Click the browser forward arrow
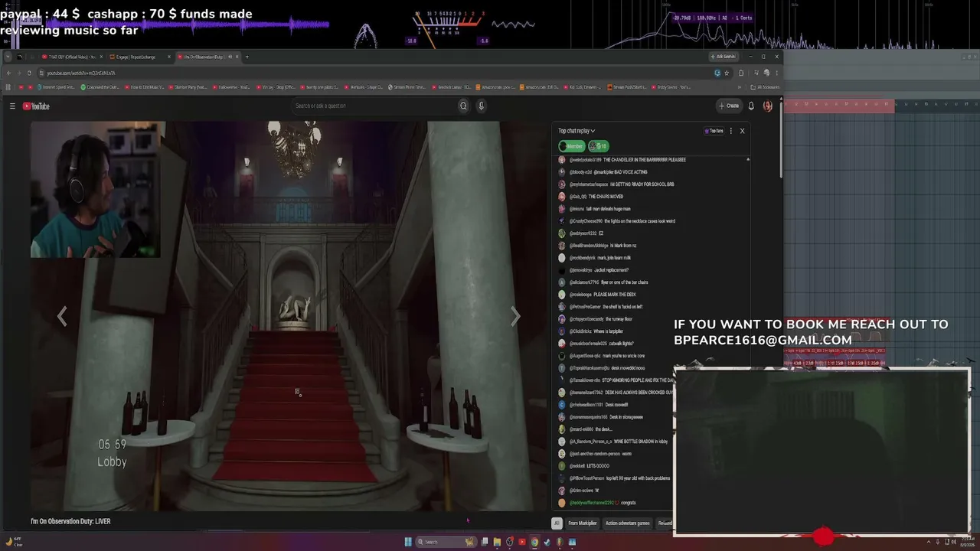 click(19, 73)
